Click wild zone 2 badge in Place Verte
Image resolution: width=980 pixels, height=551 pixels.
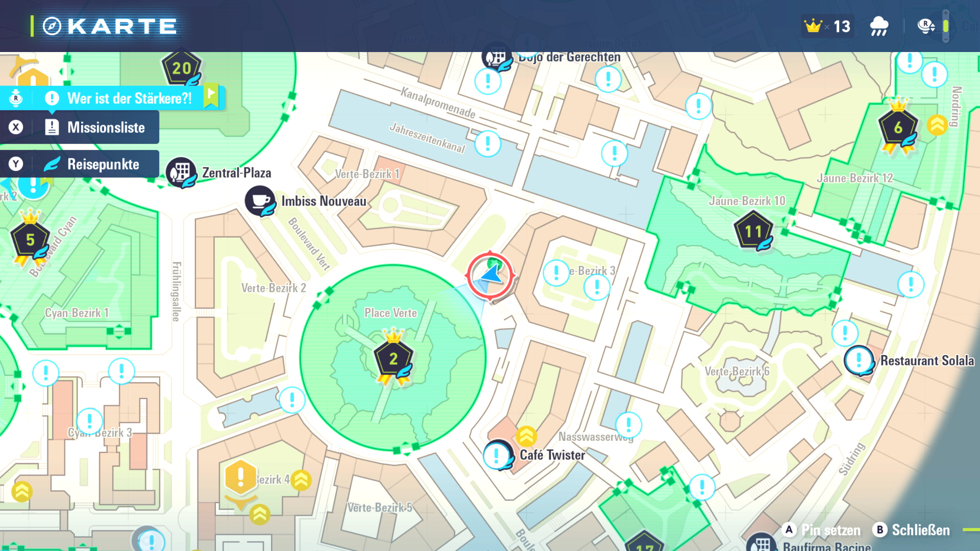coord(394,359)
